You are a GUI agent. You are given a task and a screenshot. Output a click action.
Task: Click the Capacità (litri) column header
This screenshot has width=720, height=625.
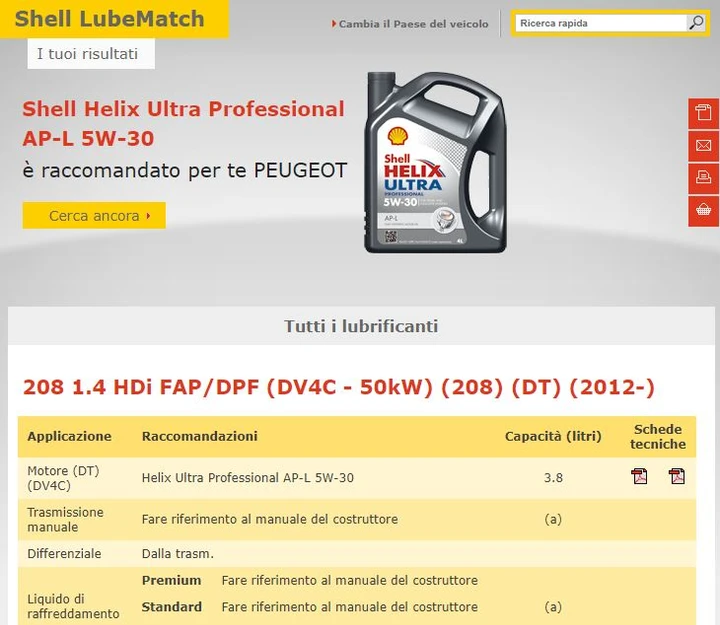coord(553,436)
